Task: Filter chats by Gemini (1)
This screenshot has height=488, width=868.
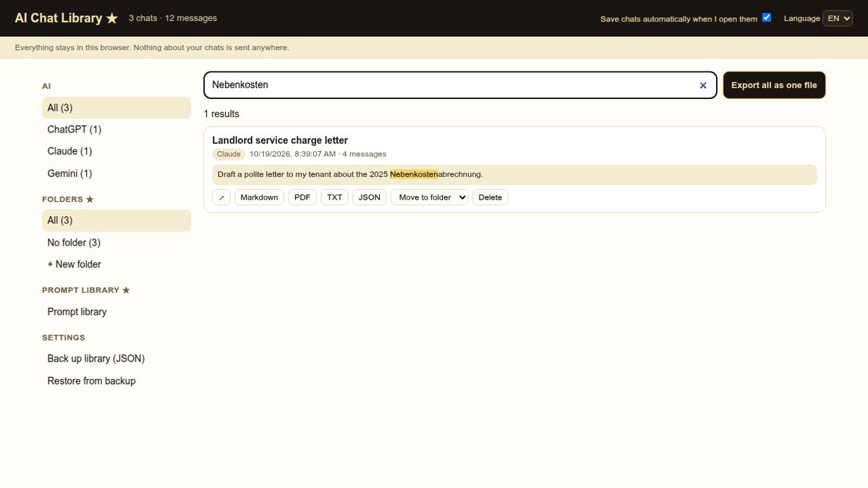Action: 116,174
